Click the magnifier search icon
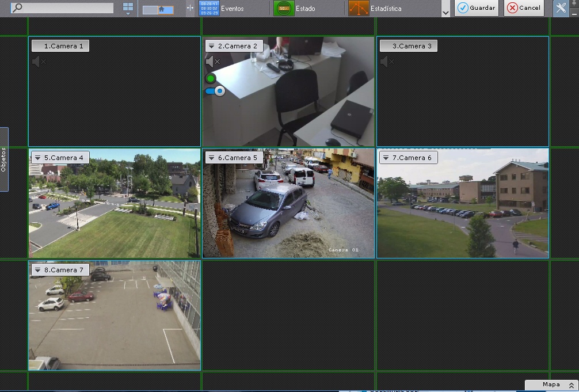579x392 pixels. pos(17,8)
